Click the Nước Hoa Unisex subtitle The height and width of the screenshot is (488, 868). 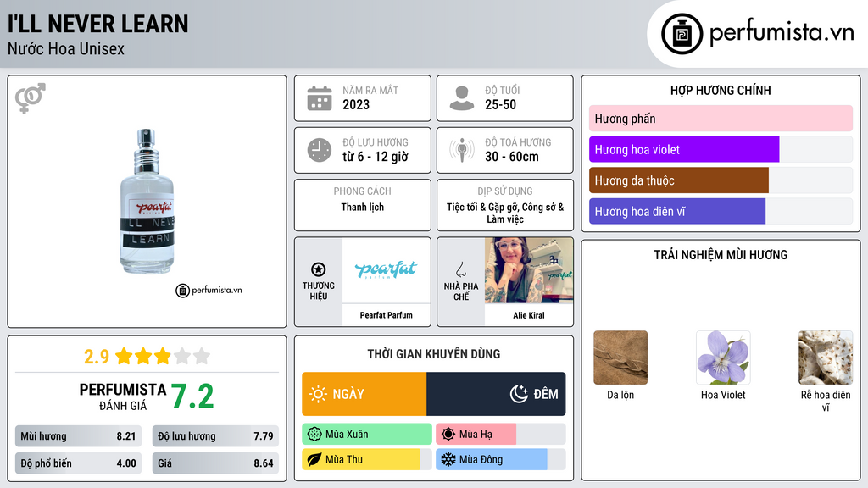[66, 48]
